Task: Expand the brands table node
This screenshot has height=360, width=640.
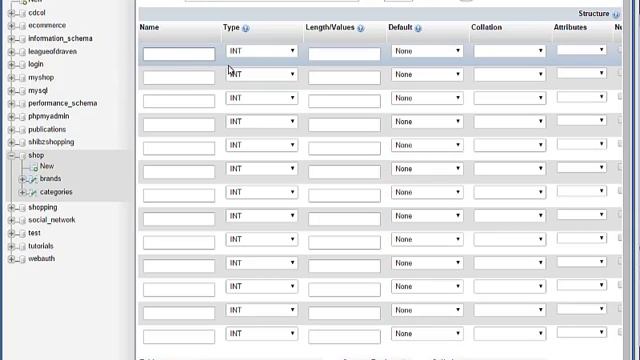Action: (22, 180)
